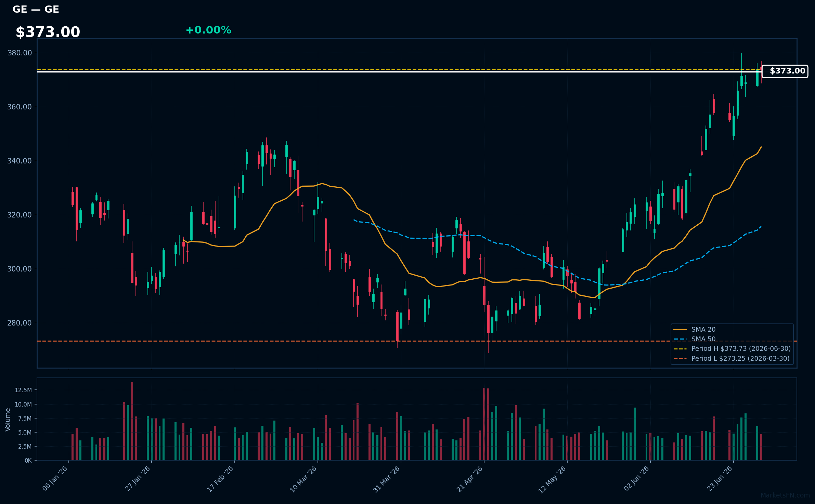Click the 340.00 price axis label

pyautogui.click(x=20, y=161)
